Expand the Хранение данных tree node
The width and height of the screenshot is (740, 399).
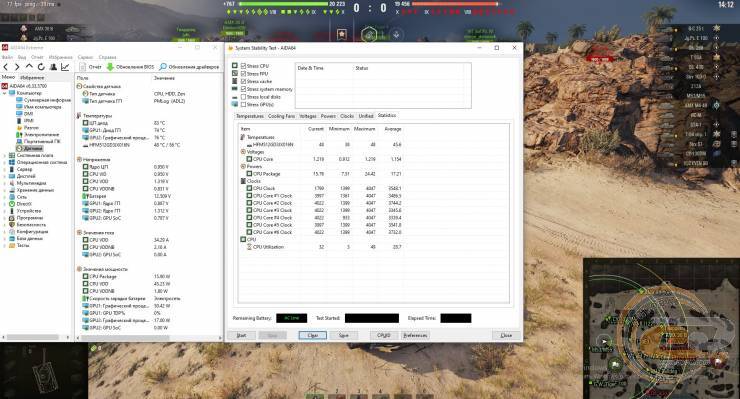coord(5,190)
